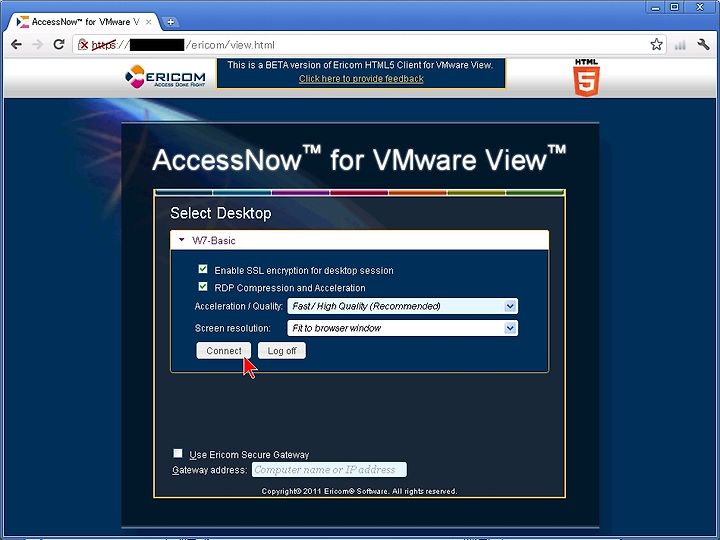Click the Connect button
This screenshot has width=720, height=540.
pos(224,351)
